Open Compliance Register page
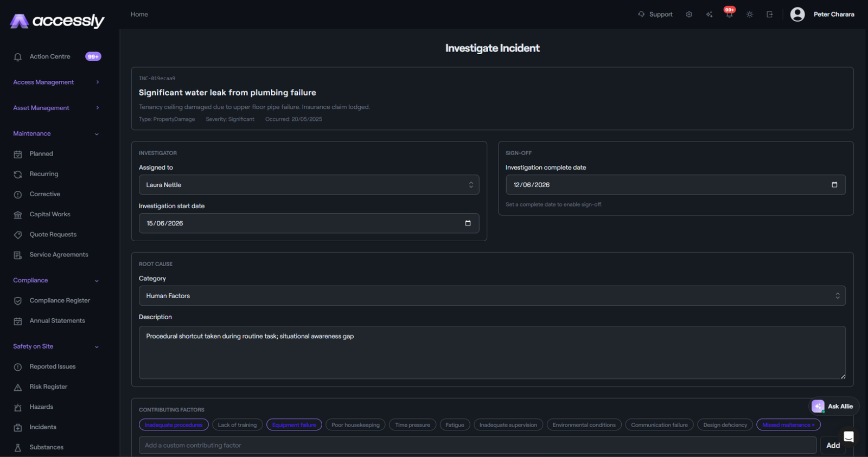The image size is (868, 457). (x=60, y=300)
